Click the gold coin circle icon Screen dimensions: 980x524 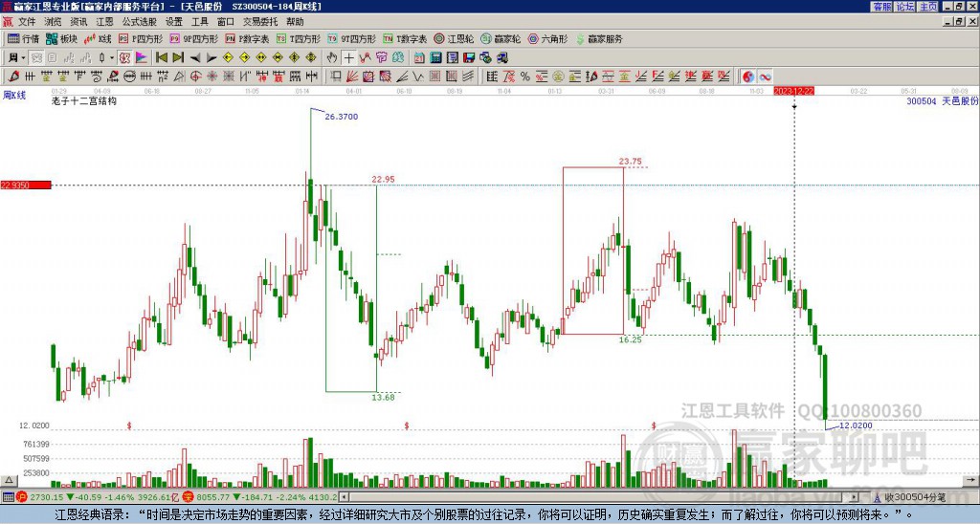tap(558, 76)
